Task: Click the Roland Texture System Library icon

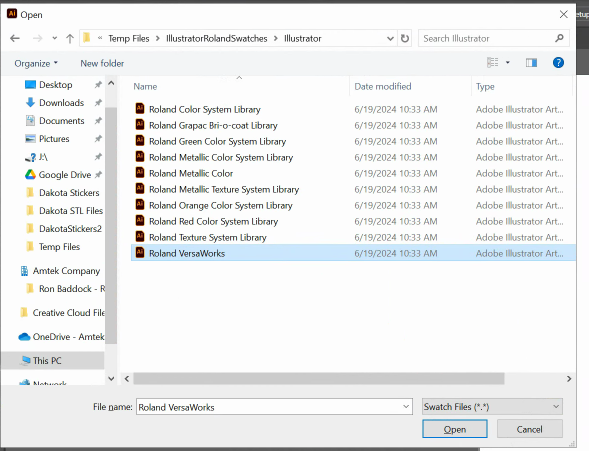Action: coord(140,237)
